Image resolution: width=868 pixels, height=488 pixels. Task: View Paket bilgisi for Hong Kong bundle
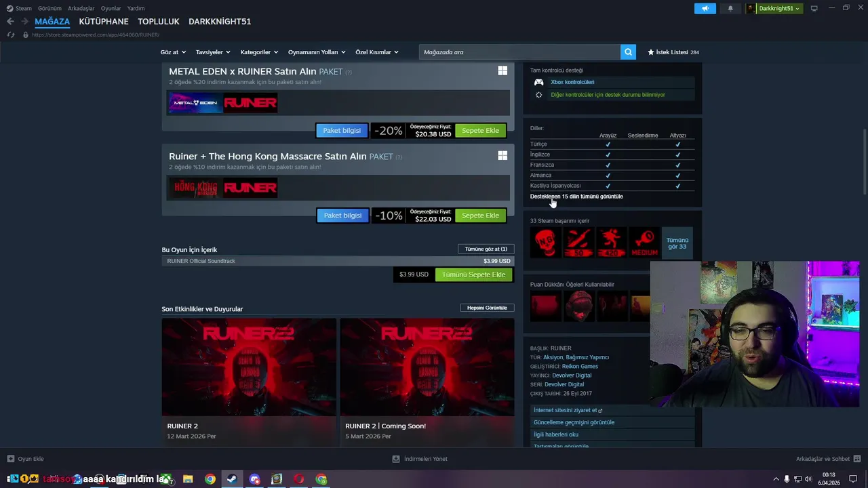tap(342, 216)
